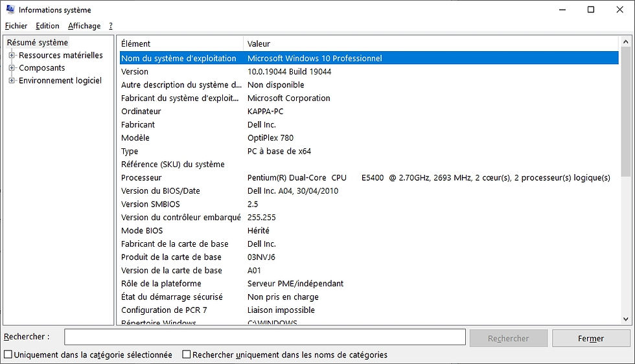This screenshot has height=364, width=635.
Task: Select the Mode BIOS row
Action: [x=369, y=231]
